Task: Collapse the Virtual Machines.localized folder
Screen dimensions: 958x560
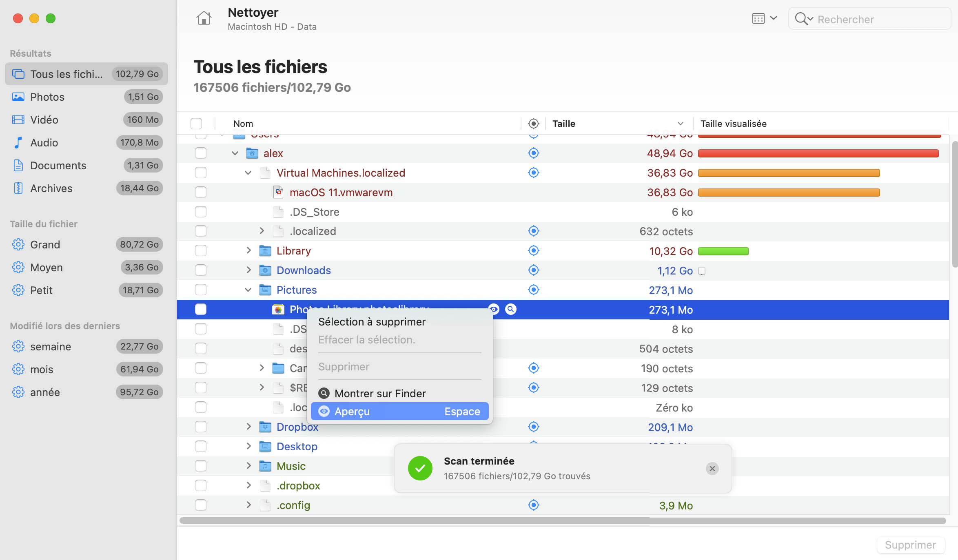Action: (248, 173)
